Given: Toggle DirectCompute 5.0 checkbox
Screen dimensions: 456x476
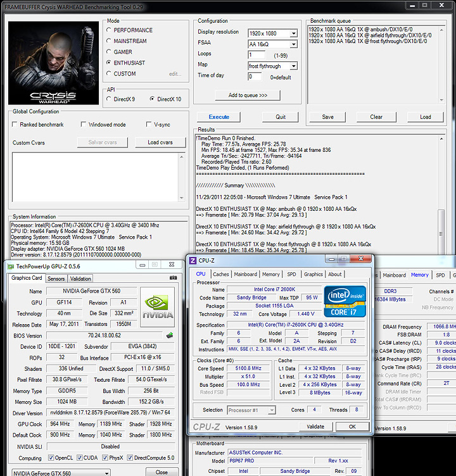Looking at the screenshot, I should click(x=130, y=458).
